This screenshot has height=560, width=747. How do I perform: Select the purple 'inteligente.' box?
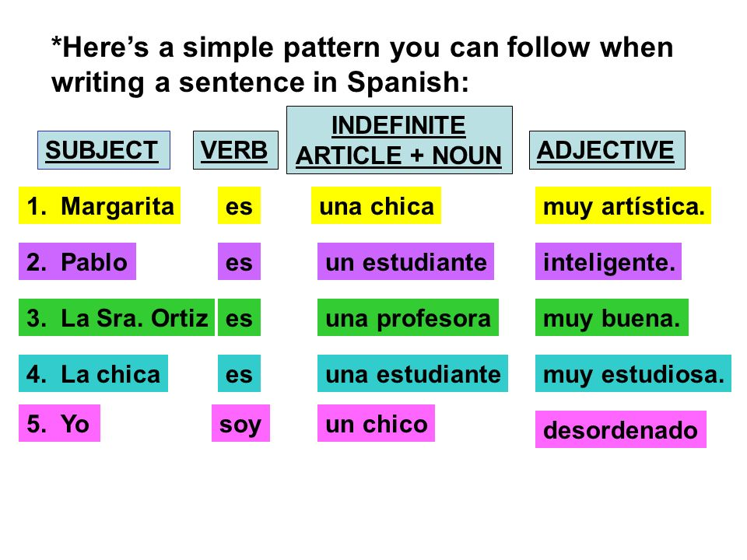pos(608,261)
